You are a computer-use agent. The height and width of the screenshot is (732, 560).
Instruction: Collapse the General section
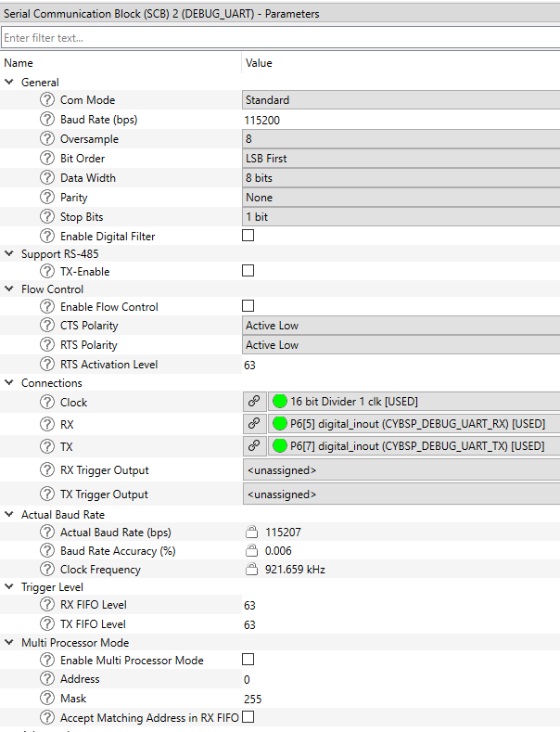[9, 83]
